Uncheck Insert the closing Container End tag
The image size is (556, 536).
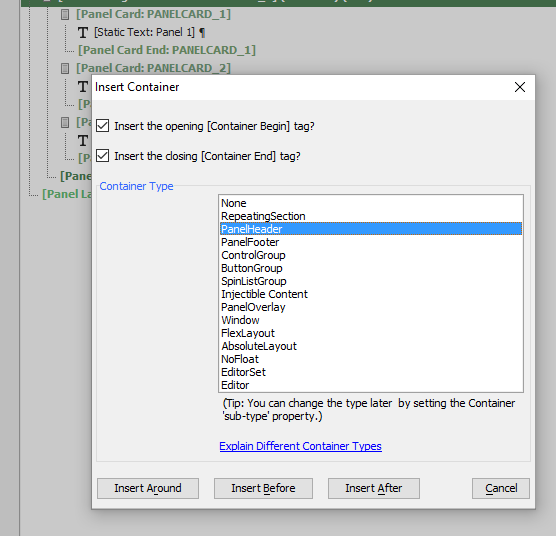(x=102, y=156)
